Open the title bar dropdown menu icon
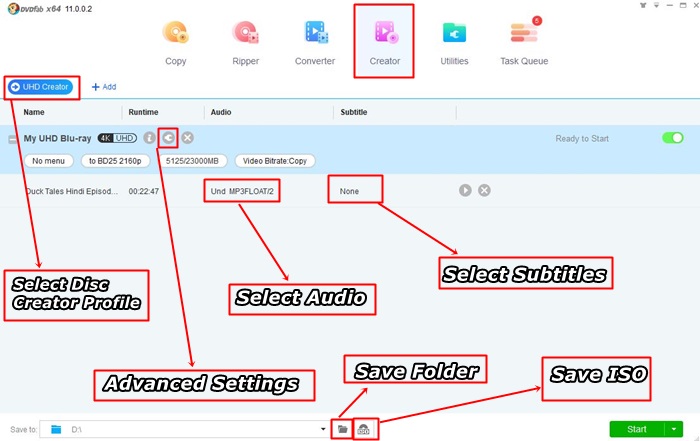This screenshot has width=700, height=441. pos(656,5)
